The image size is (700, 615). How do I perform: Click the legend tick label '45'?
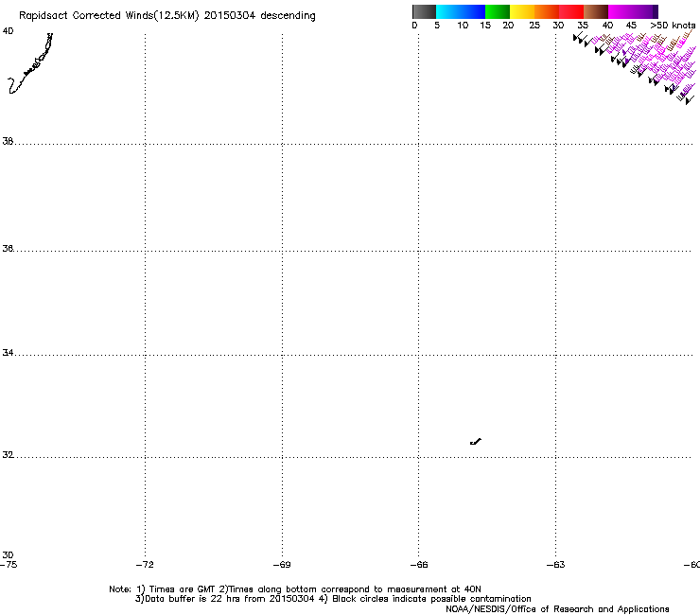coord(631,26)
